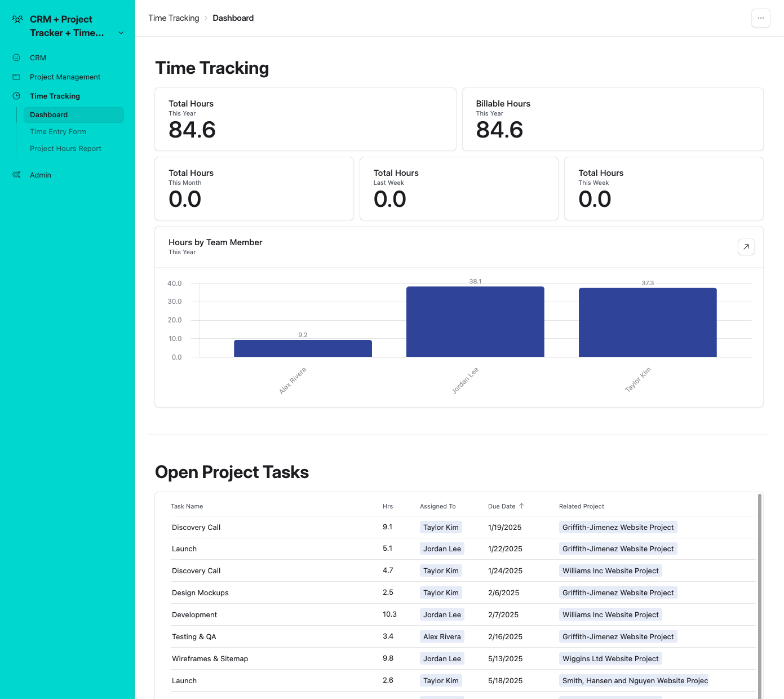The width and height of the screenshot is (784, 699).
Task: Click Jordan Lee tag on Launch row
Action: tap(442, 548)
